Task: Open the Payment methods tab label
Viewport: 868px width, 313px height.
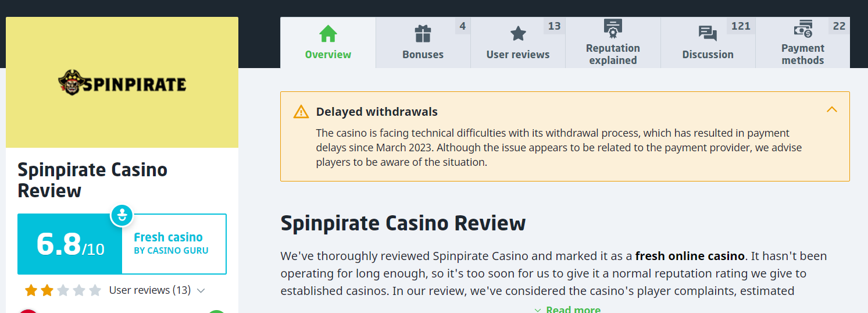Action: (x=802, y=54)
